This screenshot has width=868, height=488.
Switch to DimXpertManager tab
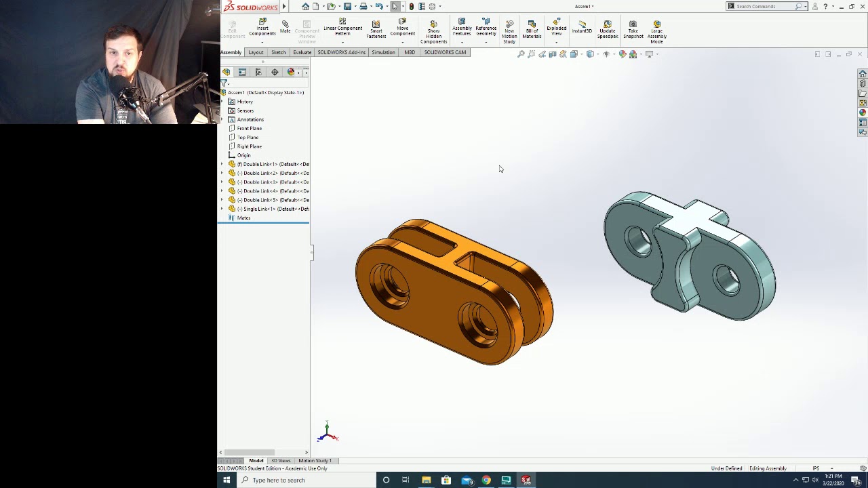275,72
